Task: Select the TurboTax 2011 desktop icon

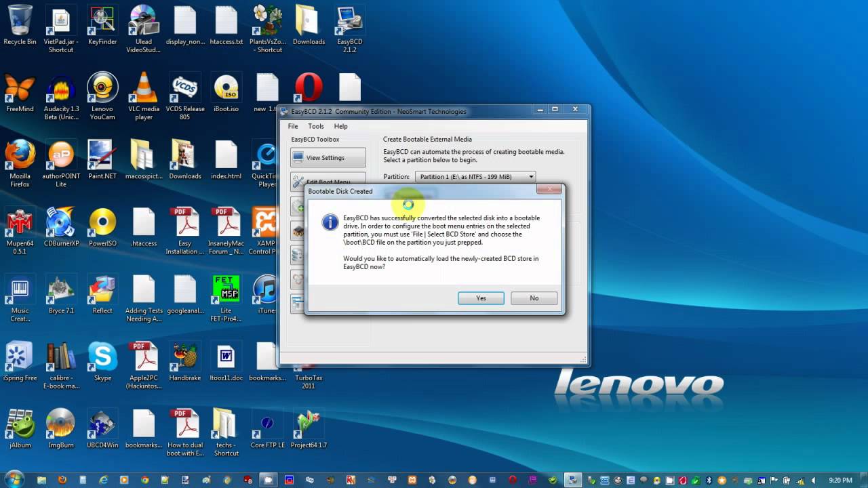Action: click(309, 381)
